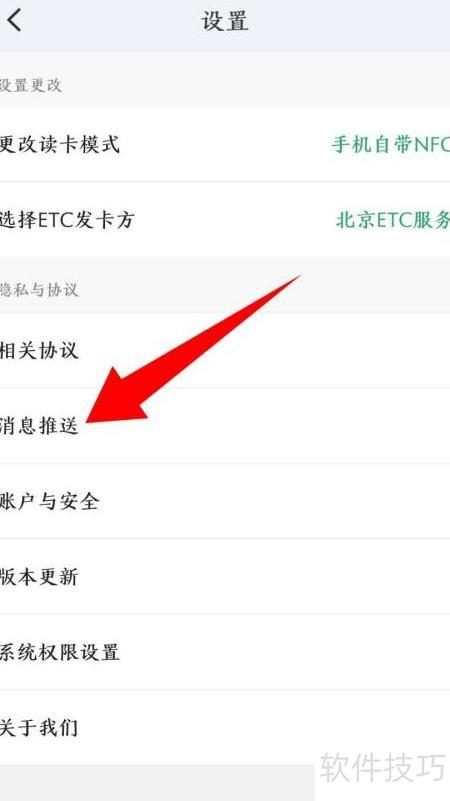Tap the 设置 page title

pos(225,21)
